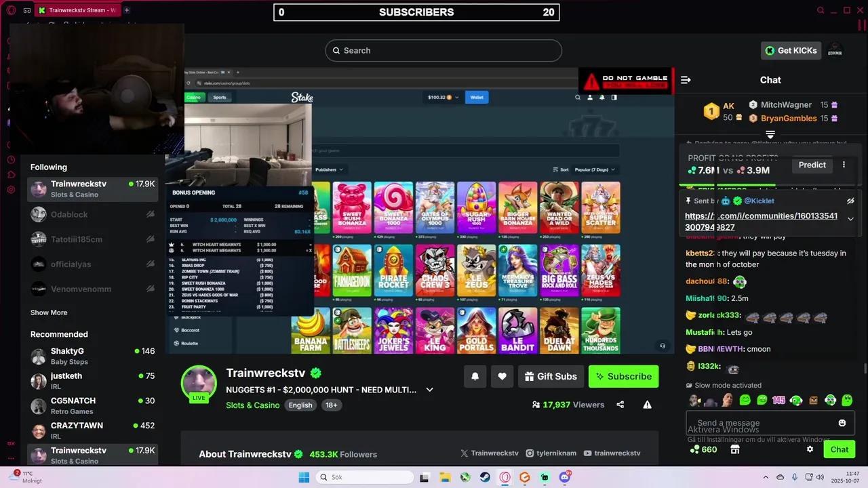
Task: Send message with Chat button
Action: [x=840, y=449]
